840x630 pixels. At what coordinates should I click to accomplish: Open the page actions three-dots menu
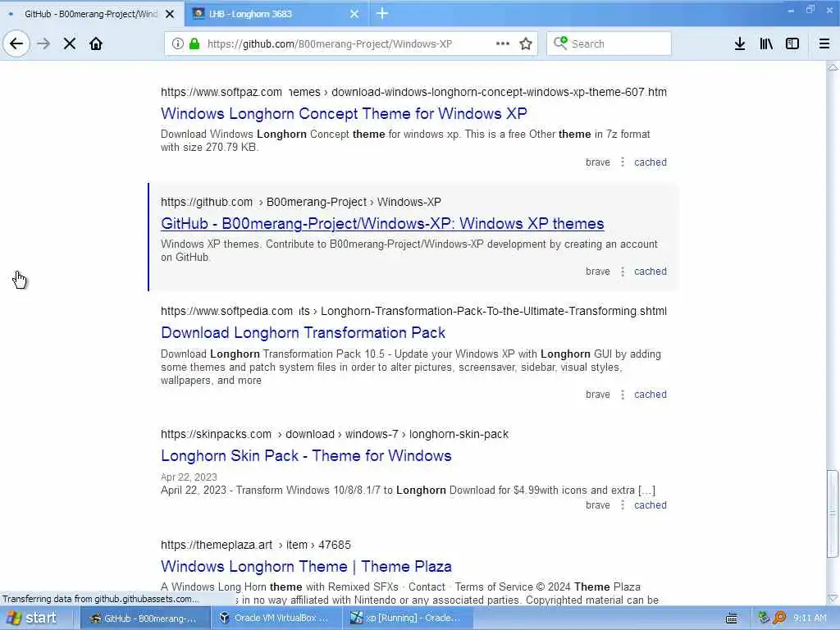[503, 43]
